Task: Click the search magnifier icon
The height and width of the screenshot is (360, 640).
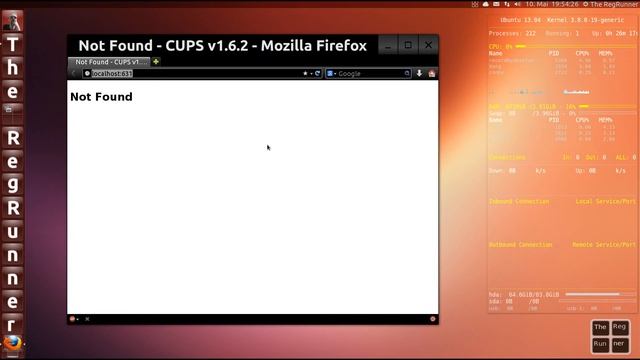Action: tap(407, 73)
